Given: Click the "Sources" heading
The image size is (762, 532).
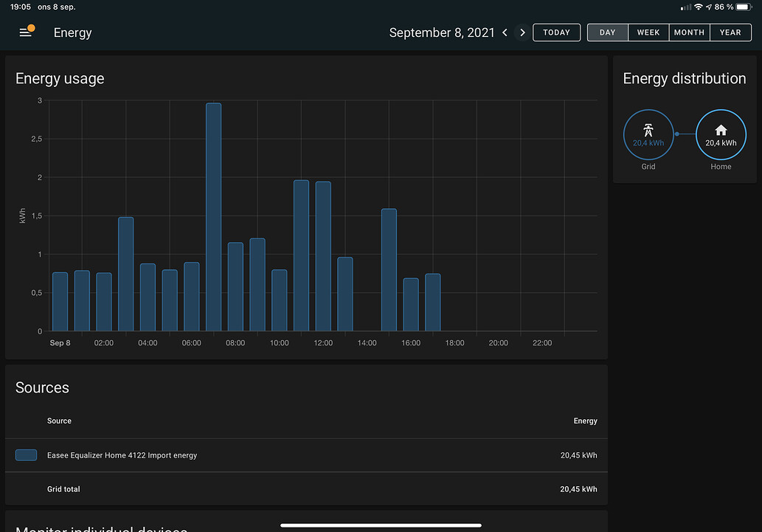Looking at the screenshot, I should (42, 387).
